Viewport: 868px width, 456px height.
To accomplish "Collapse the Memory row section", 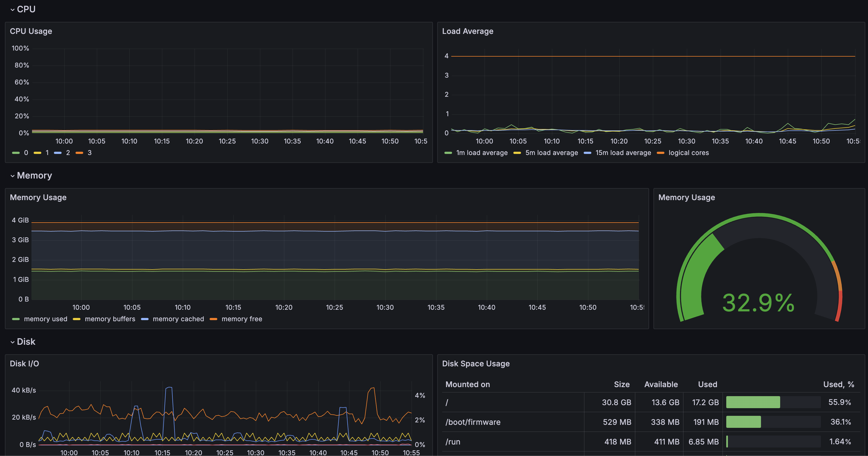I will [31, 175].
